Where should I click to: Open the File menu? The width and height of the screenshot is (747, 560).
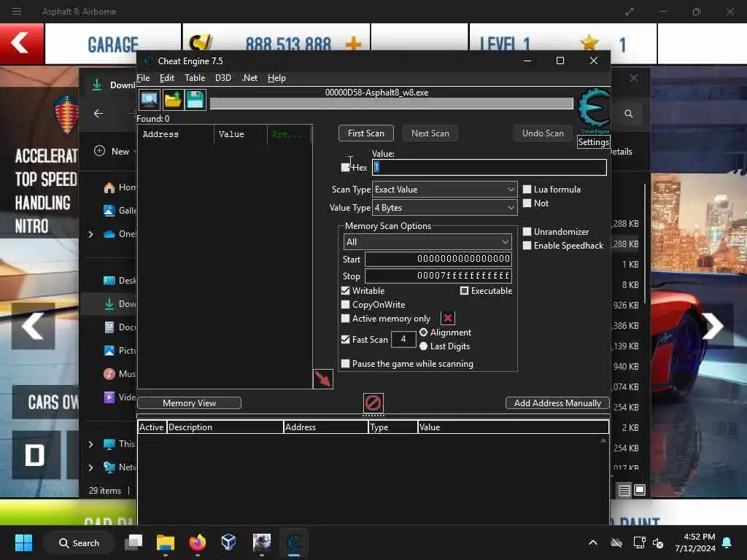(143, 77)
